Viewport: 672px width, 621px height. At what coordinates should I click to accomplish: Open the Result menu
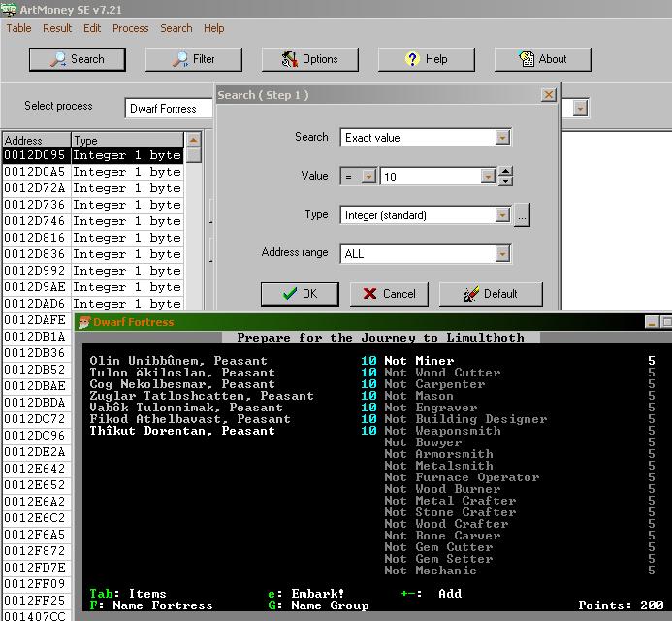[57, 28]
